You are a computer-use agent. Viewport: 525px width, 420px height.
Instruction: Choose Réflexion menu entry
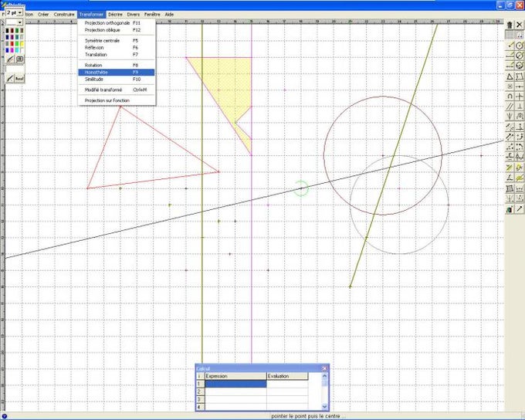(116, 48)
